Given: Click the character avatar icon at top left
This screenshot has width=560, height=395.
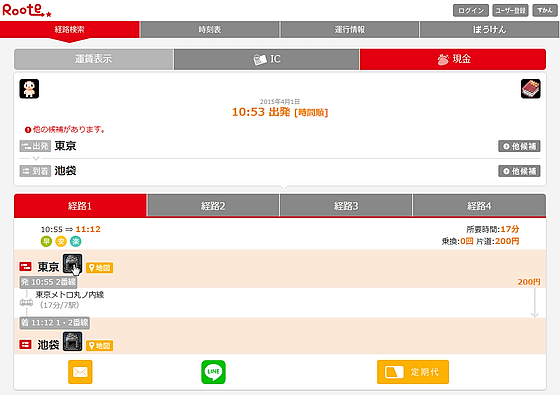Looking at the screenshot, I should click(29, 89).
